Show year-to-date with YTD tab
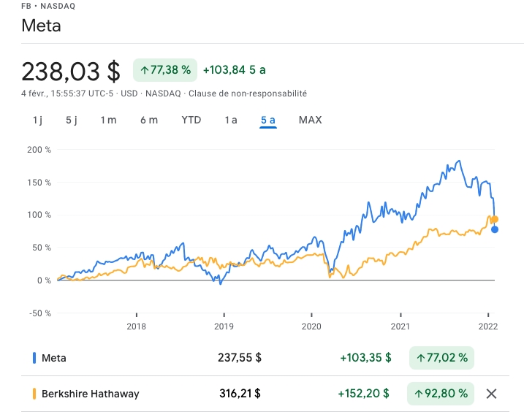This screenshot has width=524, height=420. coord(191,120)
